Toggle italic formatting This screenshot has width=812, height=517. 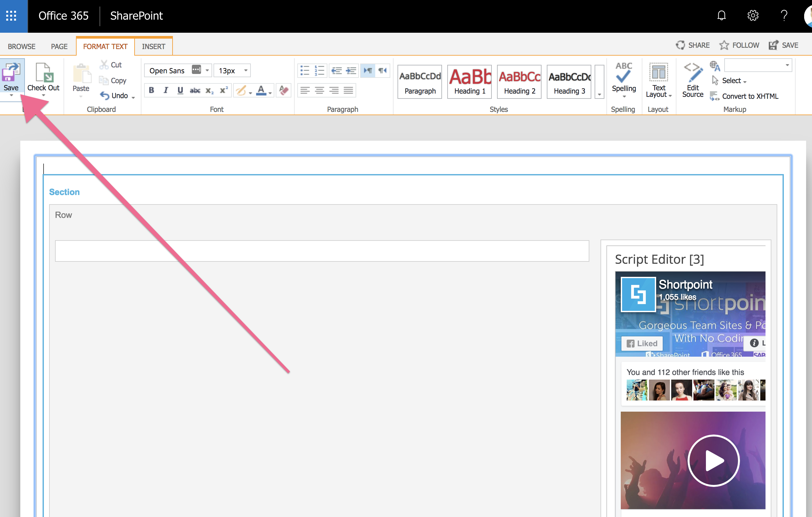(166, 90)
